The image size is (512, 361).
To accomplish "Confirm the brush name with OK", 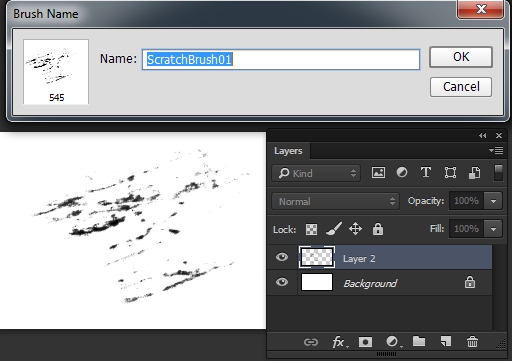I will coord(461,57).
